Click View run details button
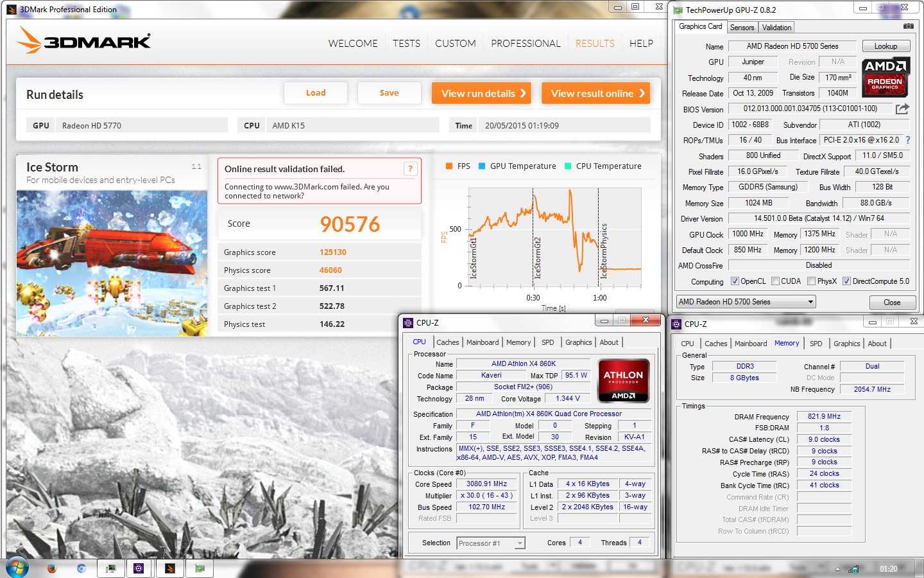Image resolution: width=924 pixels, height=578 pixels. 483,93
